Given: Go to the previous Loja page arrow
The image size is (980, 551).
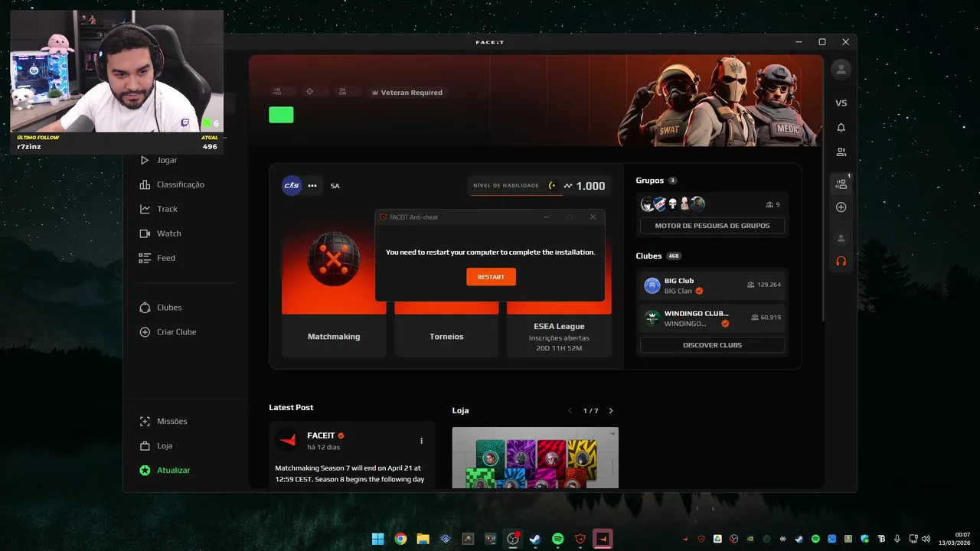Looking at the screenshot, I should (x=570, y=411).
